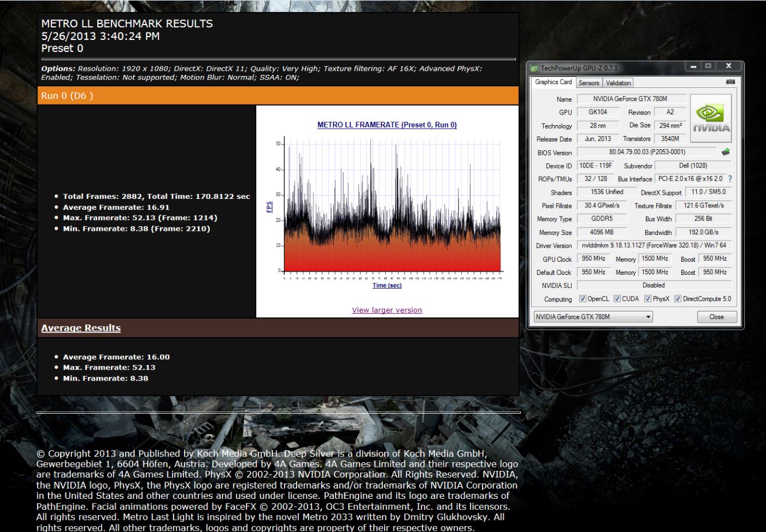This screenshot has height=532, width=766.
Task: Click the Subvendor field showing Dell (1028)
Action: [693, 165]
